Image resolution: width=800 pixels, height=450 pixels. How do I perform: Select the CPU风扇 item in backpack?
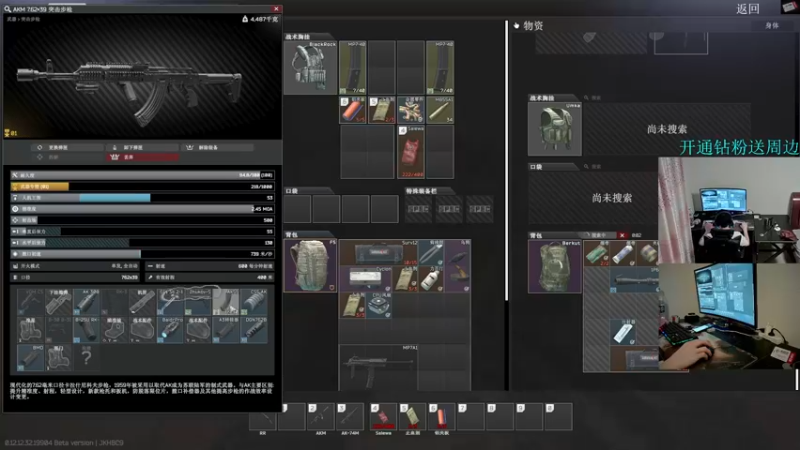pos(379,305)
